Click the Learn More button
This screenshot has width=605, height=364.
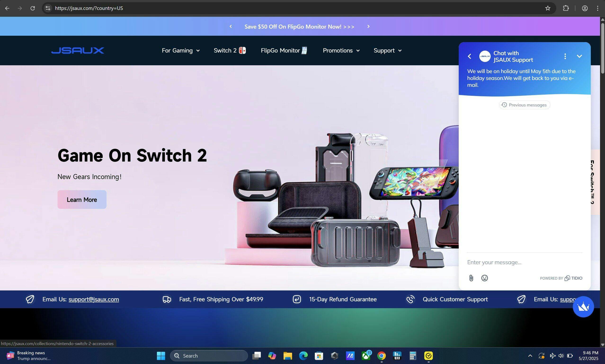pyautogui.click(x=82, y=199)
